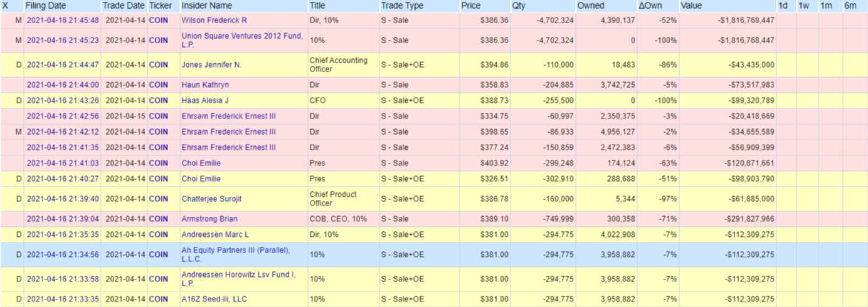Click the X column header
This screenshot has height=307, width=868.
click(x=5, y=6)
